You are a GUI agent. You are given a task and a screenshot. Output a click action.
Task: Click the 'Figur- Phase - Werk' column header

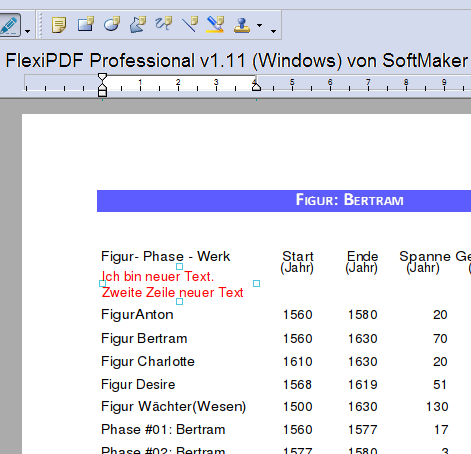166,256
